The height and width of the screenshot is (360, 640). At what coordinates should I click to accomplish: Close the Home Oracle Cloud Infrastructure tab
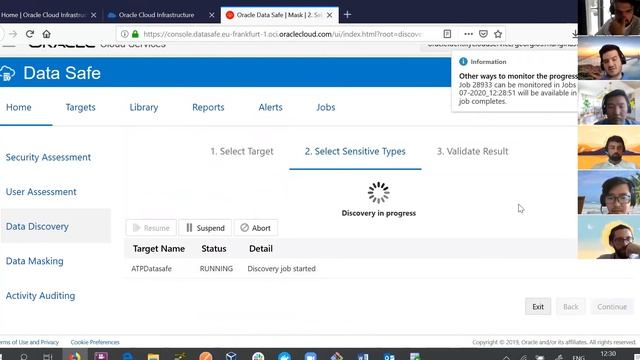[93, 15]
